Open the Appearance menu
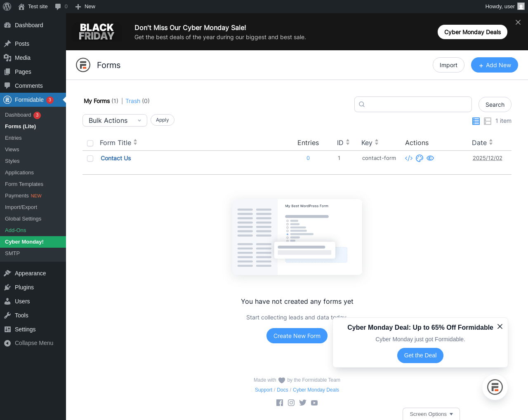This screenshot has width=528, height=420. tap(33, 273)
